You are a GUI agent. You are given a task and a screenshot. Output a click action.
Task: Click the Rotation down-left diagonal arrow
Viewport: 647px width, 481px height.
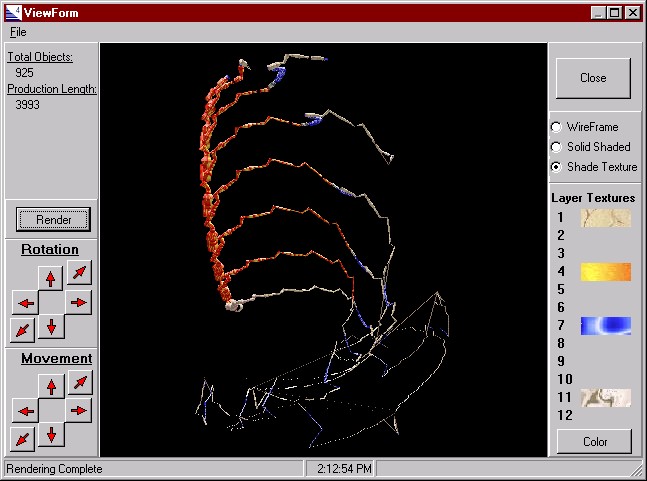point(22,330)
